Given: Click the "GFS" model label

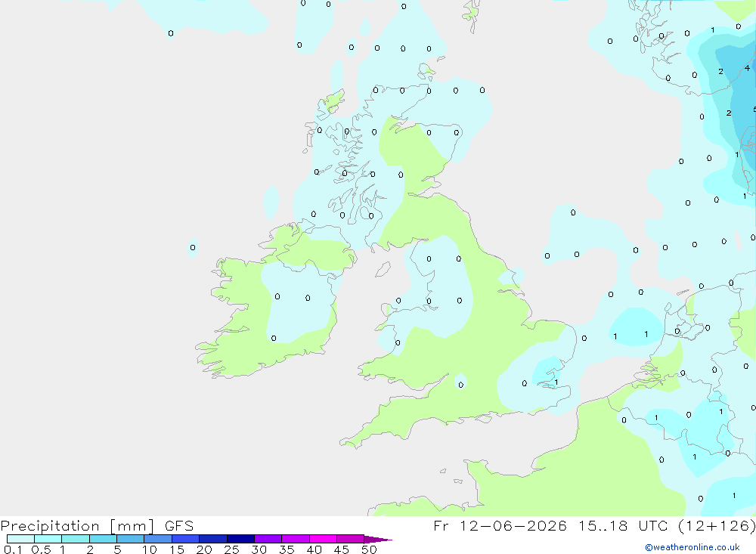Looking at the screenshot, I should [x=179, y=525].
